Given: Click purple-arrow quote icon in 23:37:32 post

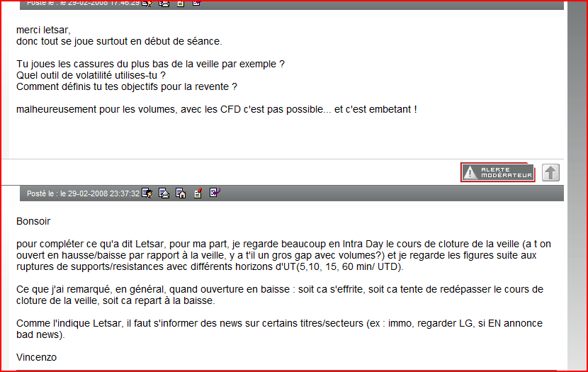Looking at the screenshot, I should (x=215, y=193).
